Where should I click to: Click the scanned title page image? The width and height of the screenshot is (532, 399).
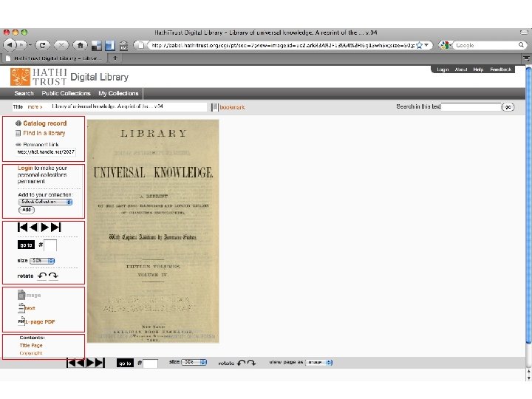[x=153, y=231]
